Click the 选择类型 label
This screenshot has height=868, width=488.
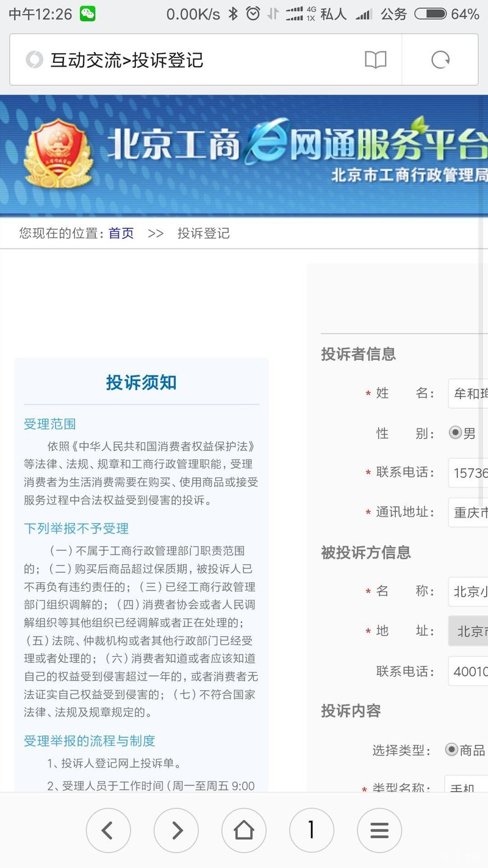(x=401, y=750)
